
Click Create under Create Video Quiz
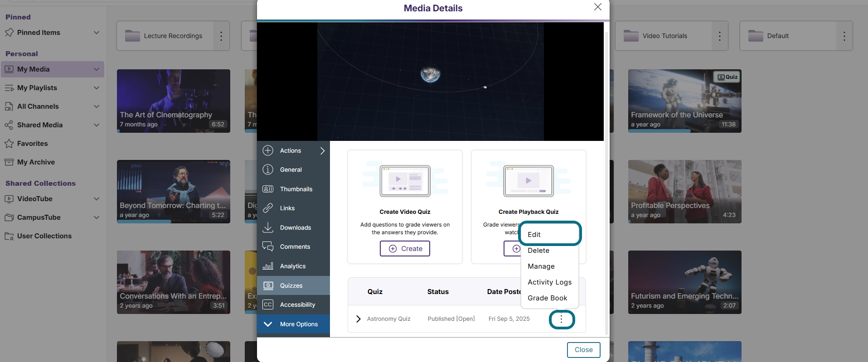[x=405, y=249]
